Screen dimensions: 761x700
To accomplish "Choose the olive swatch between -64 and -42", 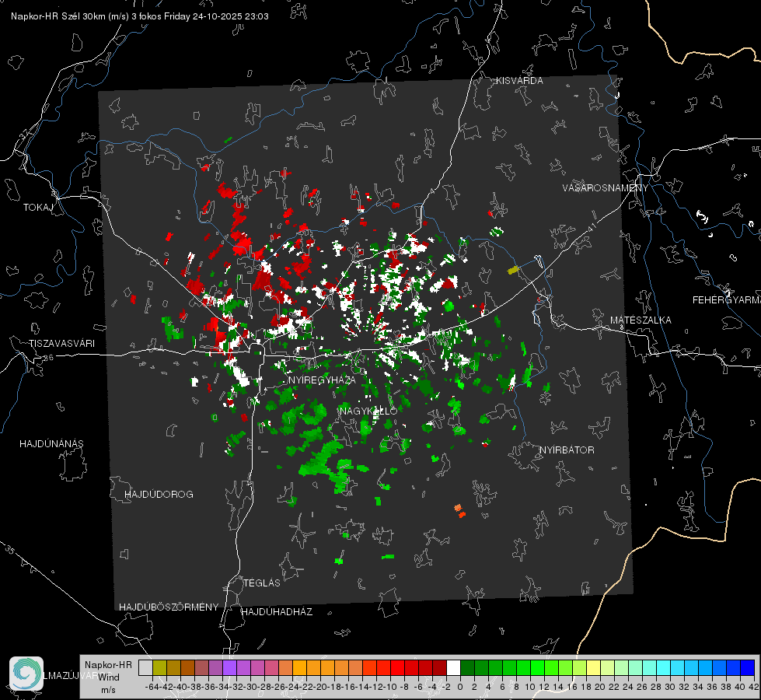I will pos(159,667).
